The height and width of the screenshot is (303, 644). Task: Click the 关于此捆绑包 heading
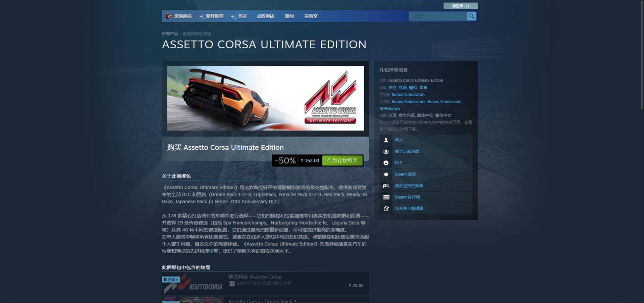pos(176,176)
